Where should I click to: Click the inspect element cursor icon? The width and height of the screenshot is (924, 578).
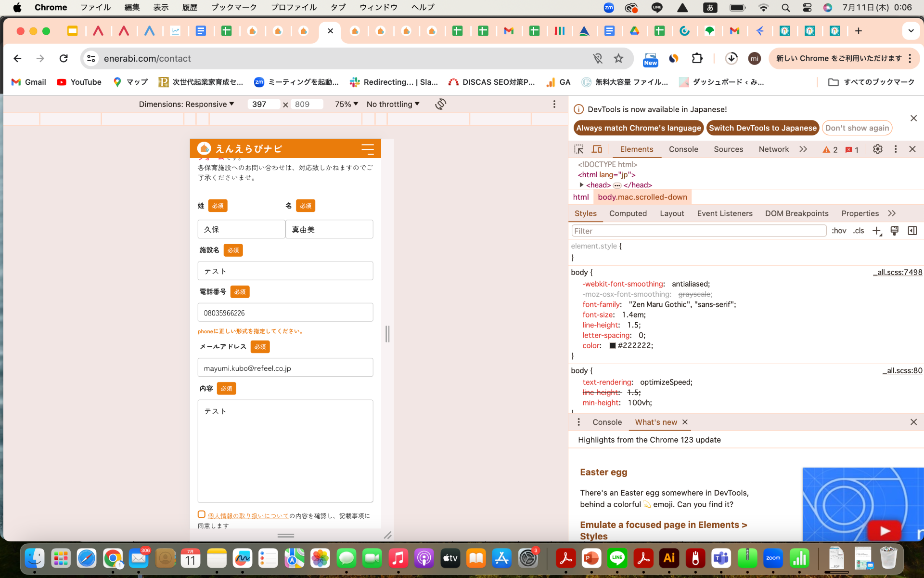[x=579, y=149]
